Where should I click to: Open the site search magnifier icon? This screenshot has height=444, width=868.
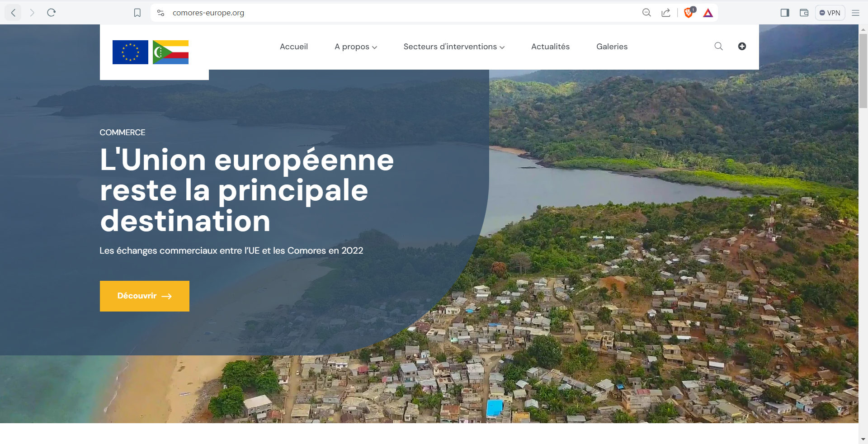718,46
